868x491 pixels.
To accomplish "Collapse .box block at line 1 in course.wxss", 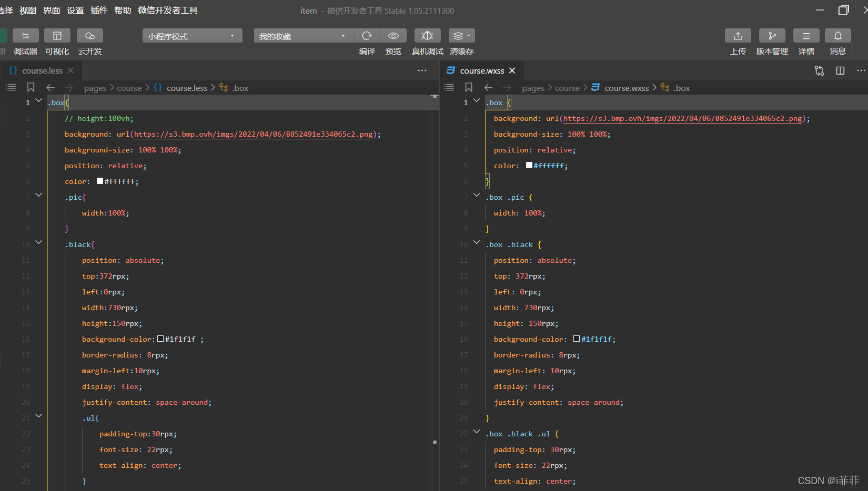I will click(x=477, y=100).
